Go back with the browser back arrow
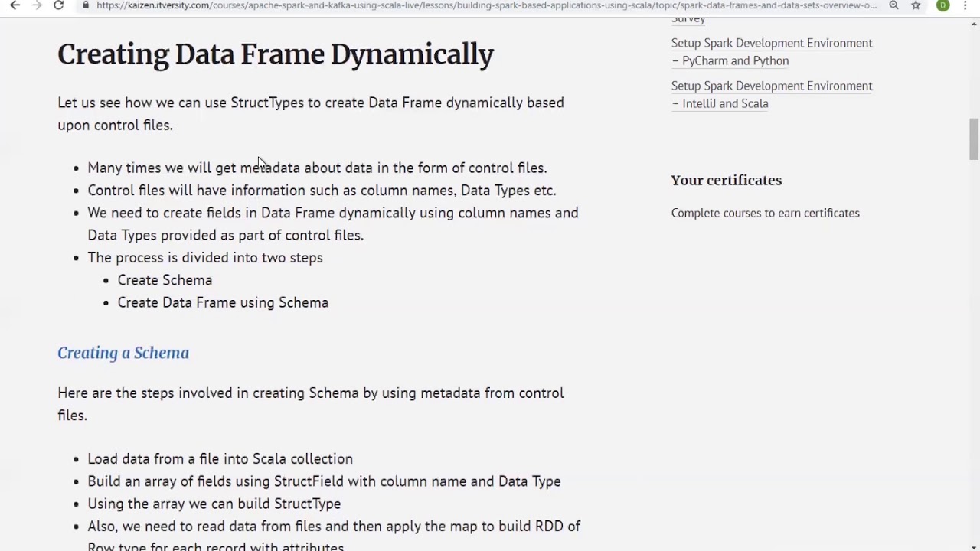The height and width of the screenshot is (551, 980). (15, 5)
